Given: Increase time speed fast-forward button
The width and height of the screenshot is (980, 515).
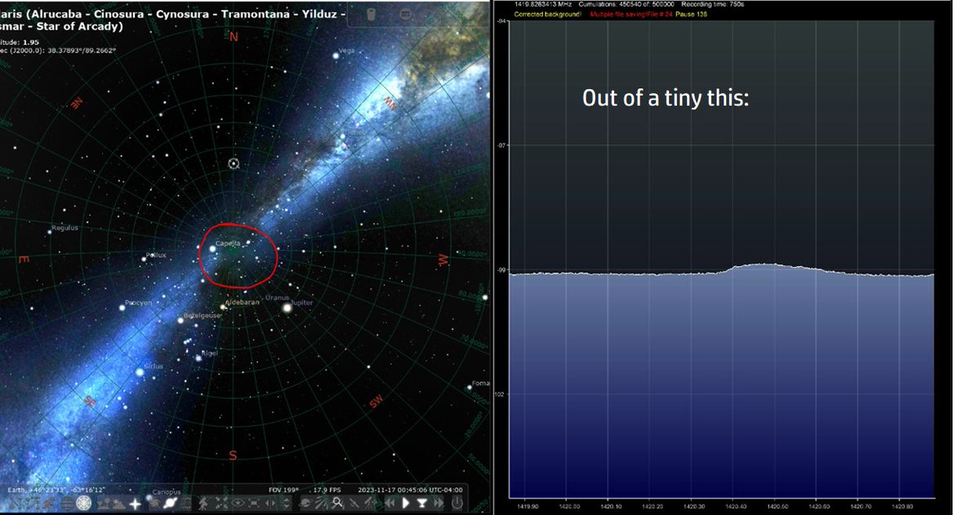Looking at the screenshot, I should pos(439,504).
